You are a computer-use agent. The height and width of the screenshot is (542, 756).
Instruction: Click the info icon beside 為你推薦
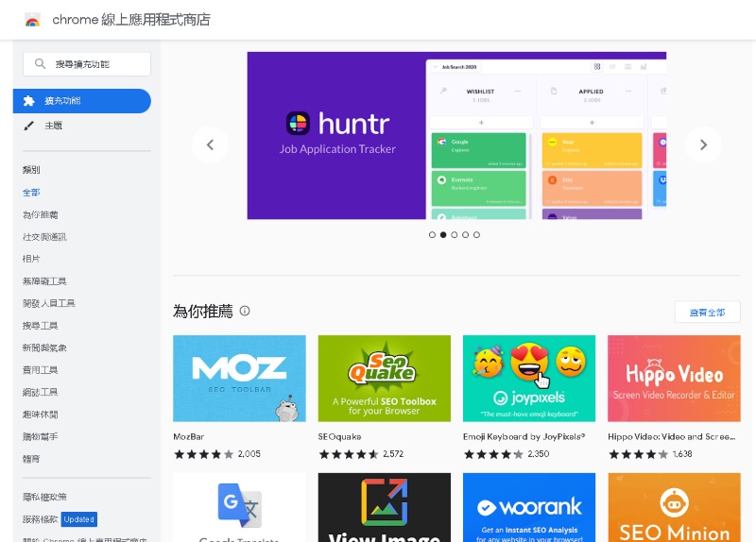(245, 311)
